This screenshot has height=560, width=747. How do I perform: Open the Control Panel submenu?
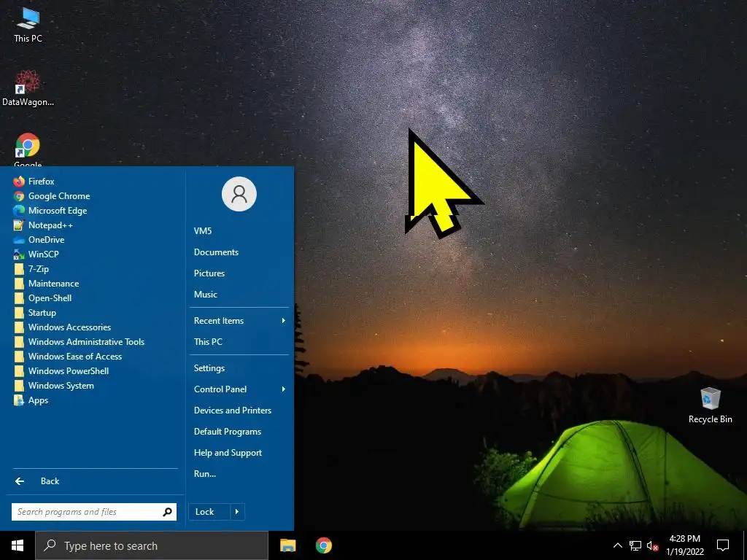click(239, 389)
